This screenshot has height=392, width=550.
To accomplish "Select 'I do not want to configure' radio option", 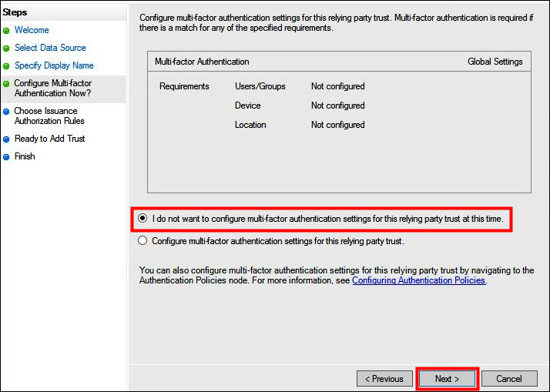I will tap(142, 219).
